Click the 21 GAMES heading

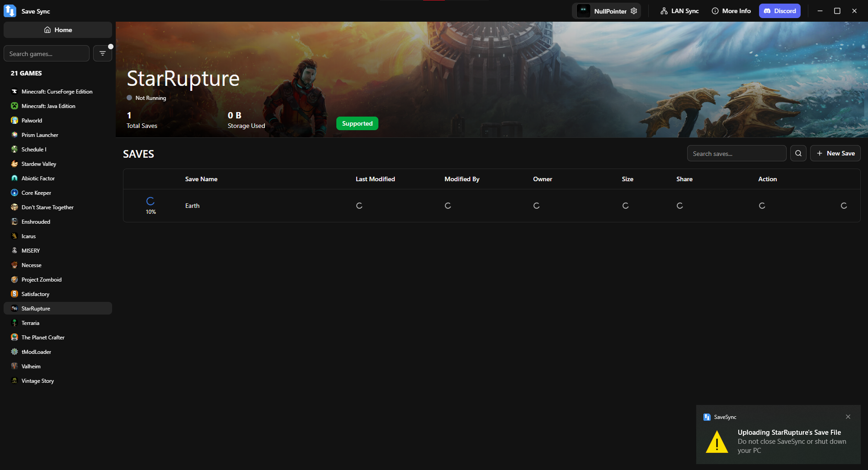tap(26, 73)
